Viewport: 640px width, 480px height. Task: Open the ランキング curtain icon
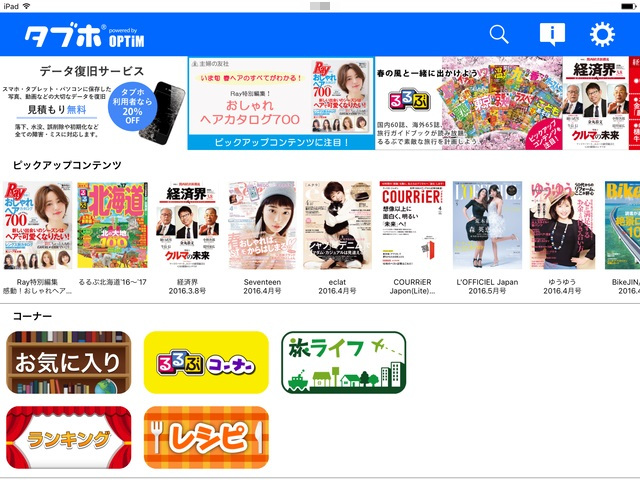(x=69, y=437)
